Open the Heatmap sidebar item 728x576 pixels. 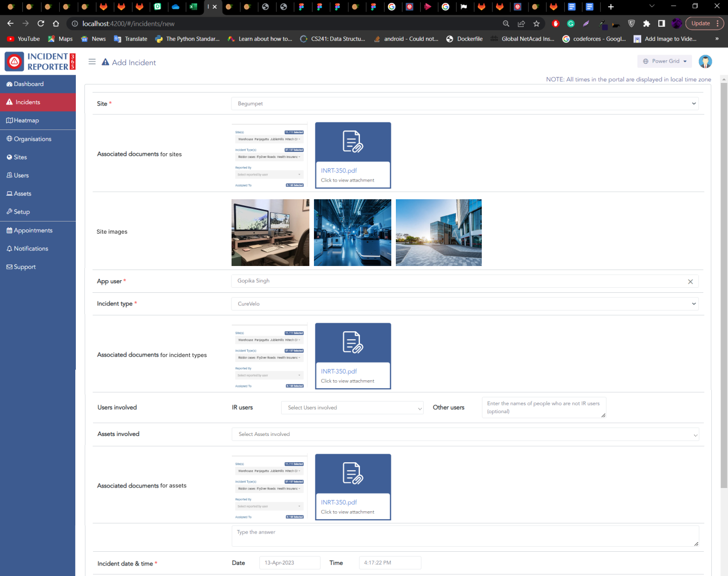pyautogui.click(x=26, y=120)
